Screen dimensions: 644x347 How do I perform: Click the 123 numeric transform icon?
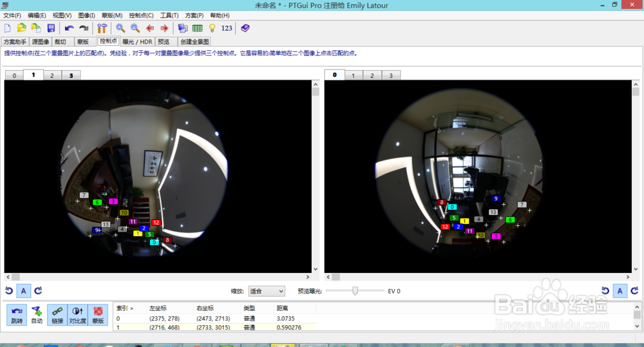pos(227,28)
